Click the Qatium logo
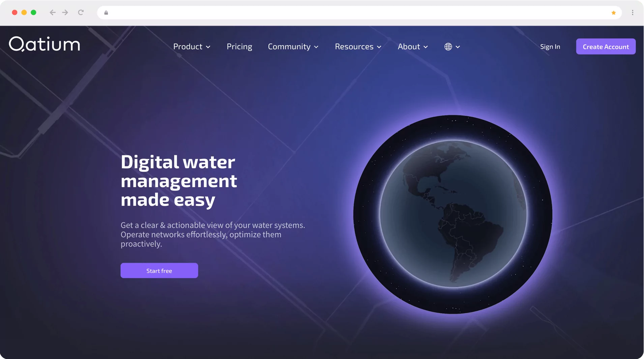 [x=45, y=44]
